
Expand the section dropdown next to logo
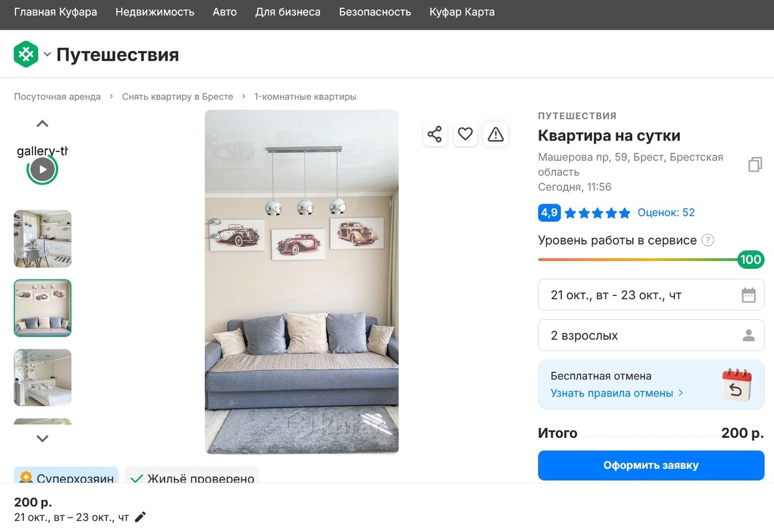tap(47, 55)
